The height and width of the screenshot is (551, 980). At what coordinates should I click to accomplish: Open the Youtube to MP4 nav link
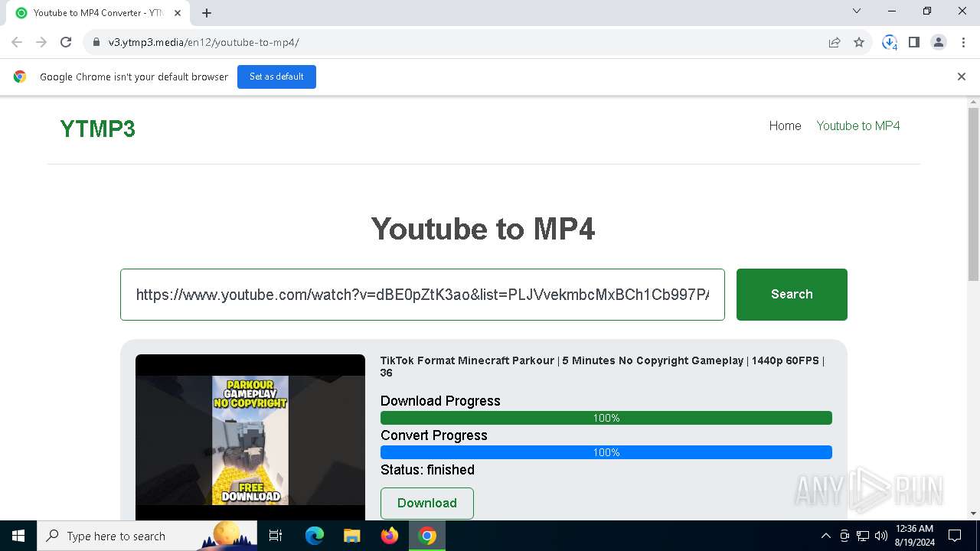[858, 126]
